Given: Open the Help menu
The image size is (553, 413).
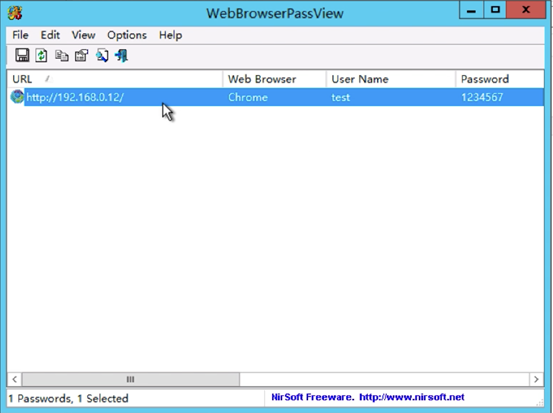Looking at the screenshot, I should [170, 35].
